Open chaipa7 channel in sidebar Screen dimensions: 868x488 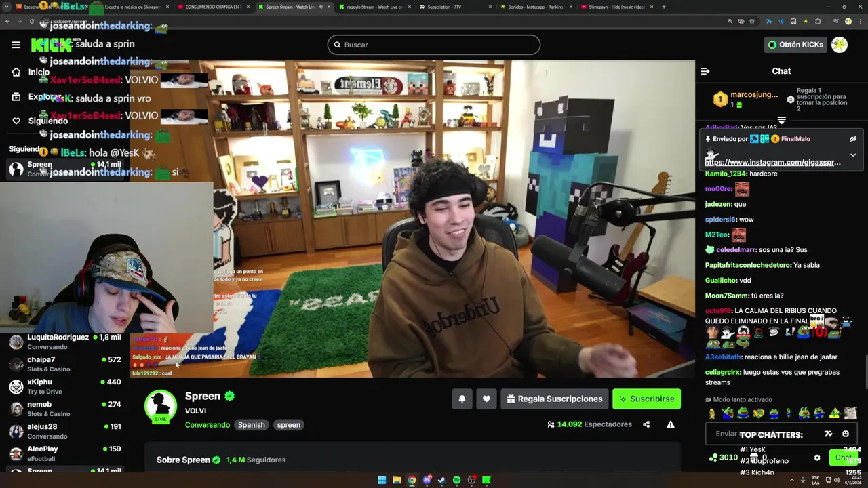click(65, 364)
